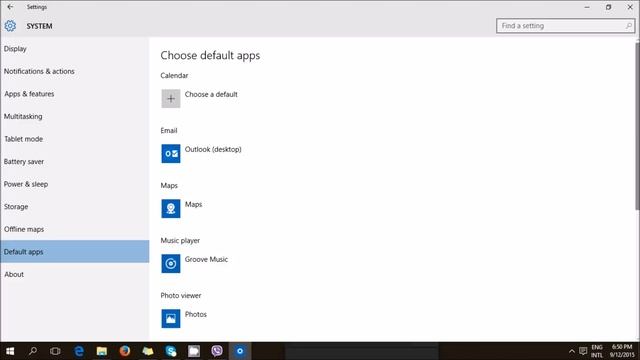Launch Microsoft Edge from taskbar

pyautogui.click(x=79, y=351)
